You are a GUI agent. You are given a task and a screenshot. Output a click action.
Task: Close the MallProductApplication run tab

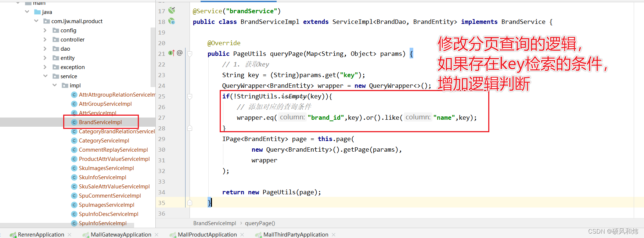242,235
